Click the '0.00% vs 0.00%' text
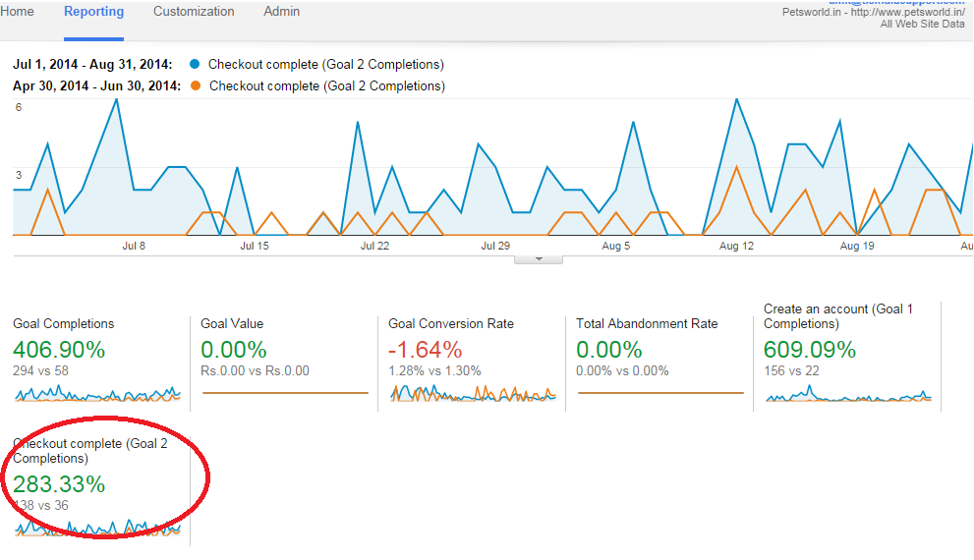Screen dimensions: 974x560 [x=622, y=370]
